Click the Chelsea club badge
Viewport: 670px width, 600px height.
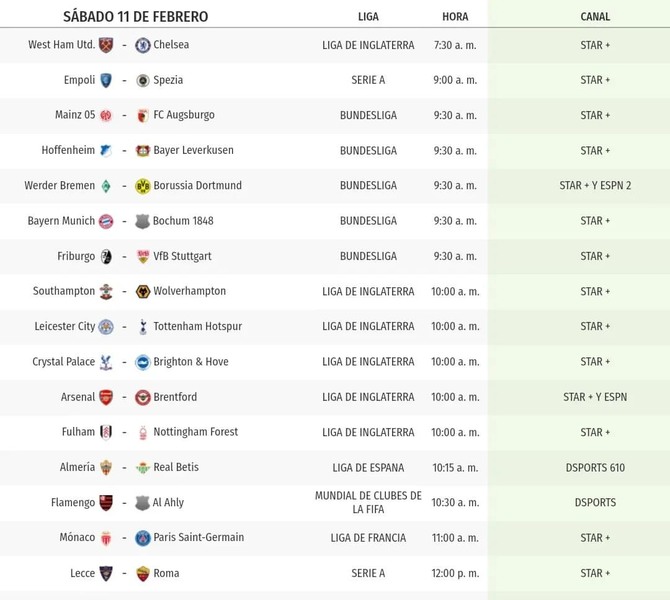[x=143, y=45]
